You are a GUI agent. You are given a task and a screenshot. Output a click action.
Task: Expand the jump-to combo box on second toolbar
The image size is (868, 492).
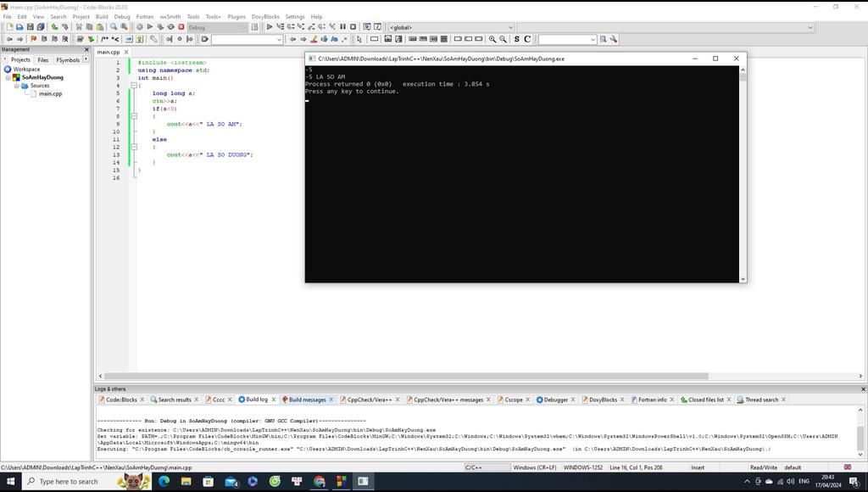(x=247, y=39)
